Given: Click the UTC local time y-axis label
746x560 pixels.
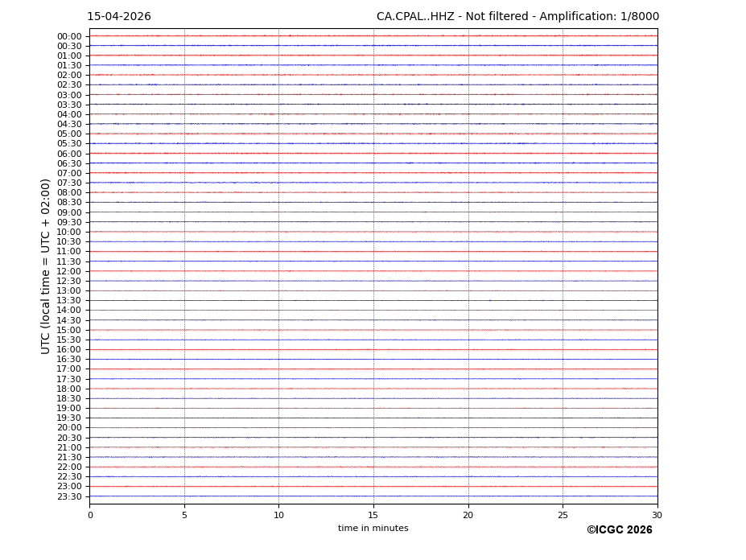Looking at the screenshot, I should coord(46,266).
